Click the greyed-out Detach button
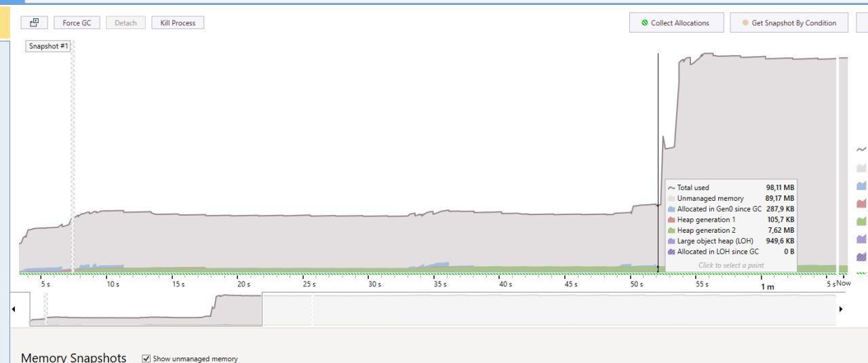Viewport: 868px width, 363px height. (125, 22)
